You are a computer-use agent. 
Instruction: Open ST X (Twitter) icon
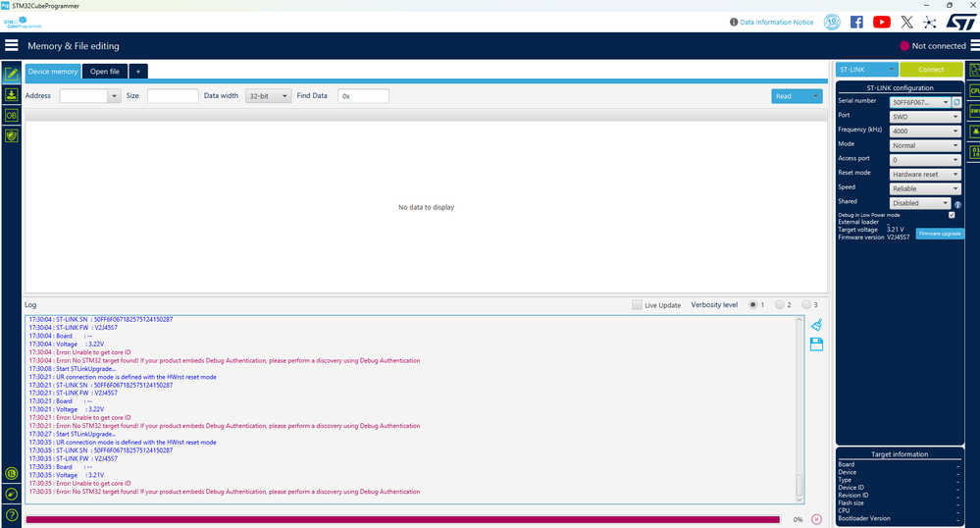coord(906,22)
